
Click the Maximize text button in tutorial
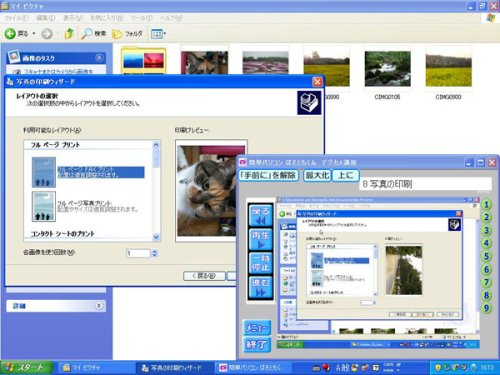click(317, 175)
